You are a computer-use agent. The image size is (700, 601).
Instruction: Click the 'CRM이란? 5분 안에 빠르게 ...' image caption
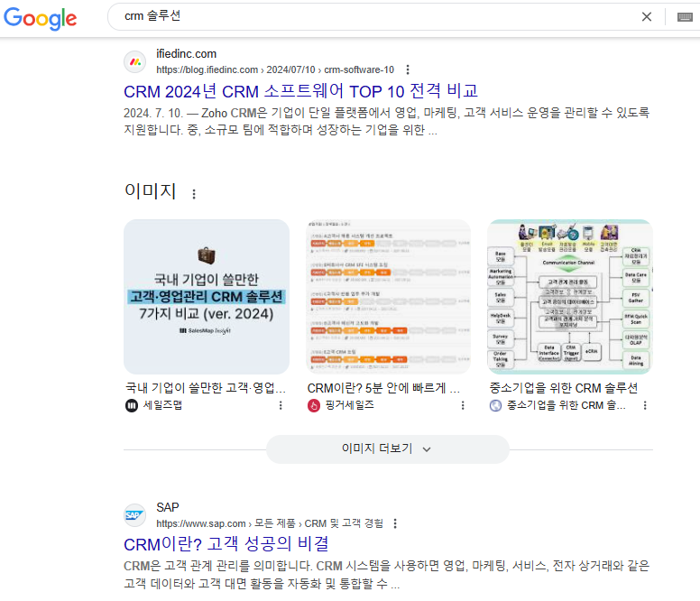click(x=383, y=388)
